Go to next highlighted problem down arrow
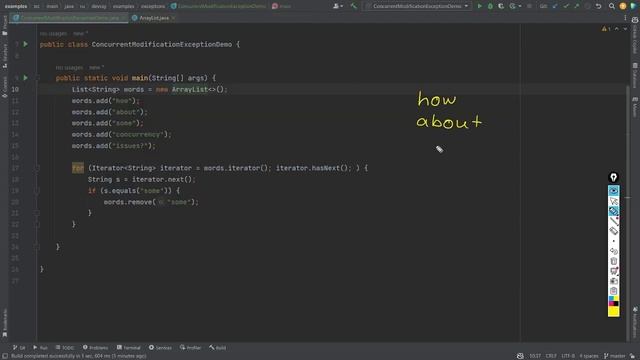This screenshot has width=640, height=360. [625, 29]
